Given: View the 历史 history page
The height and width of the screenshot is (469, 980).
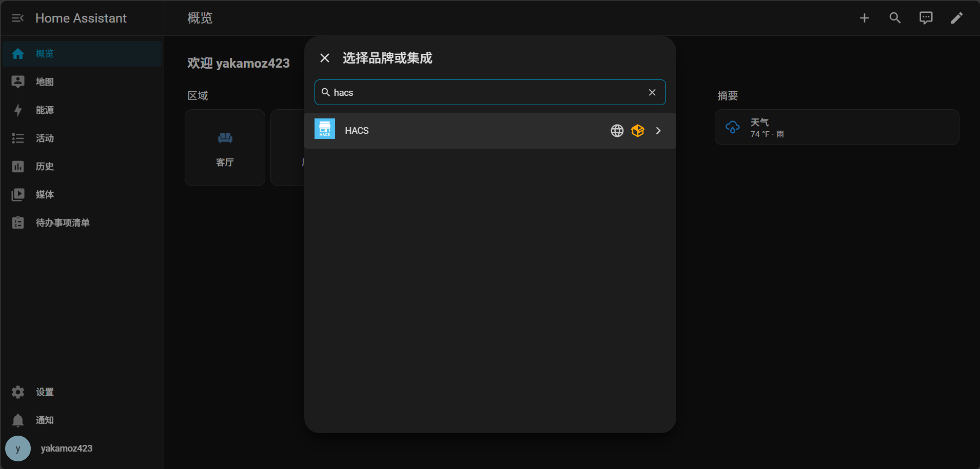Looking at the screenshot, I should click(82, 167).
